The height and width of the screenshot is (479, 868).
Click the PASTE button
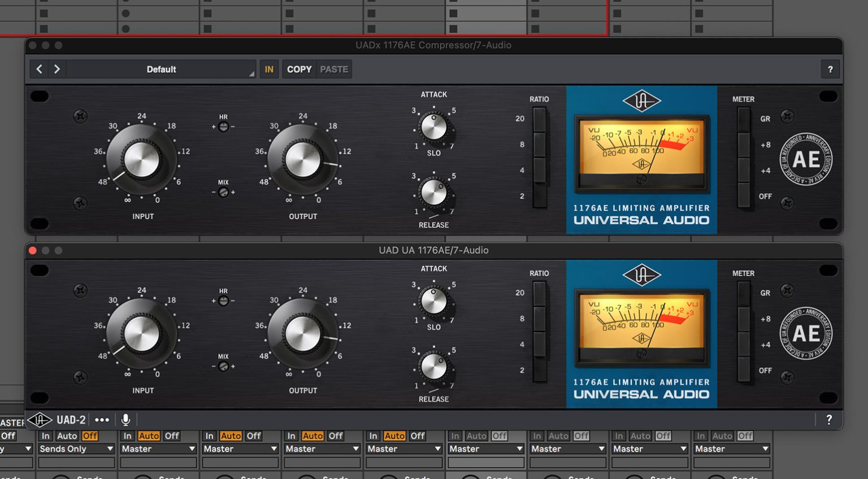(x=334, y=69)
